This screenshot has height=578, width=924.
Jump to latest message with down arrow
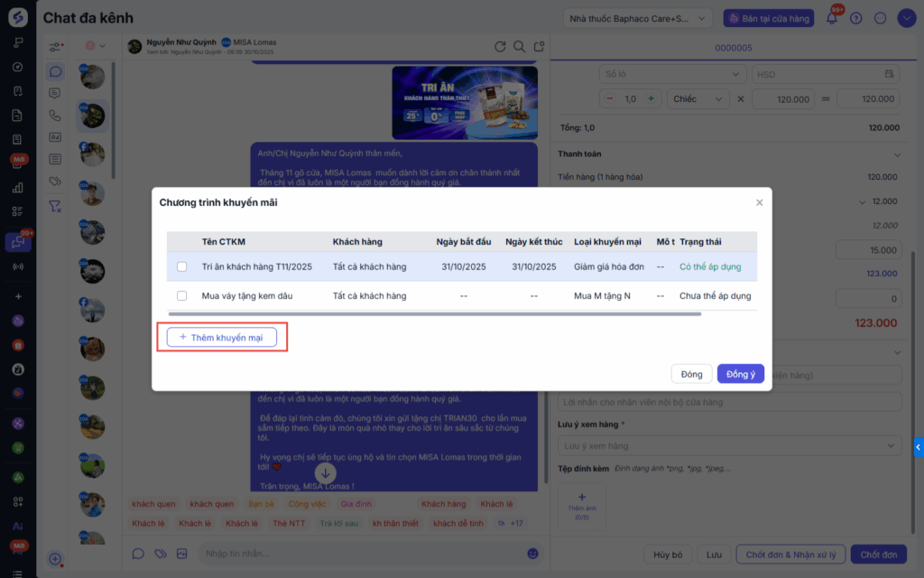(325, 472)
